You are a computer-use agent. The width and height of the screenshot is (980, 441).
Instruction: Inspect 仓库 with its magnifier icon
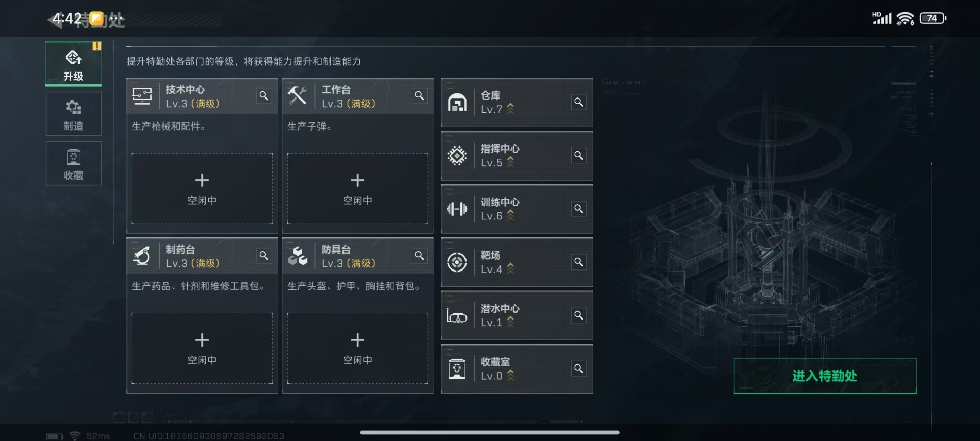579,102
